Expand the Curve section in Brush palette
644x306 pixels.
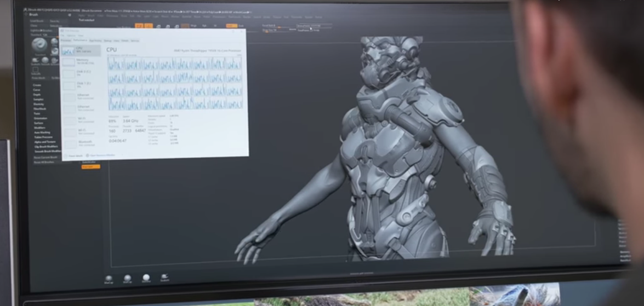point(37,90)
